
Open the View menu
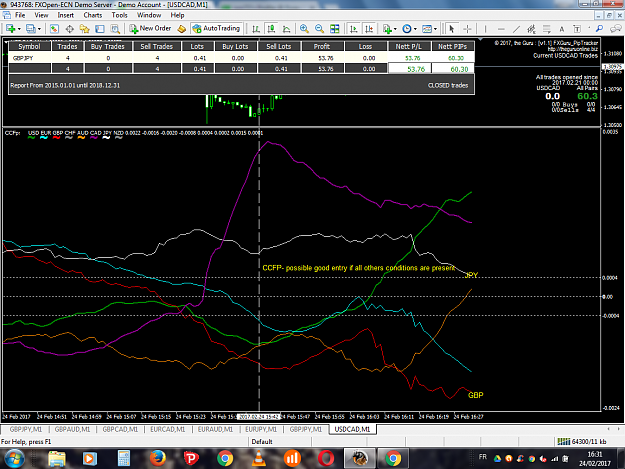click(41, 15)
